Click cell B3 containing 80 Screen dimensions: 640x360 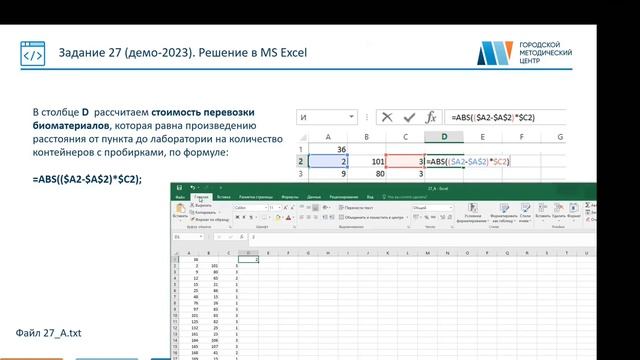367,173
